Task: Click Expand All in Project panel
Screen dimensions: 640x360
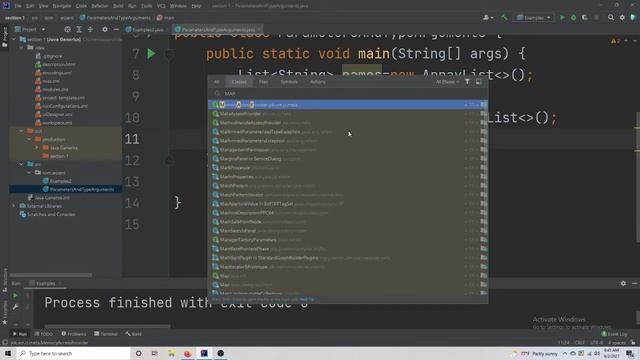Action: click(79, 29)
